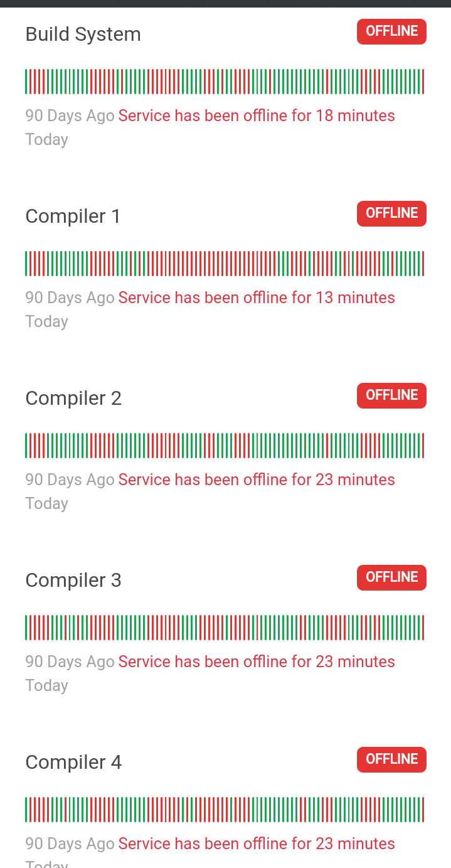Viewport: 451px width, 868px height.
Task: Click the "offline for 18 minutes" message
Action: point(257,116)
